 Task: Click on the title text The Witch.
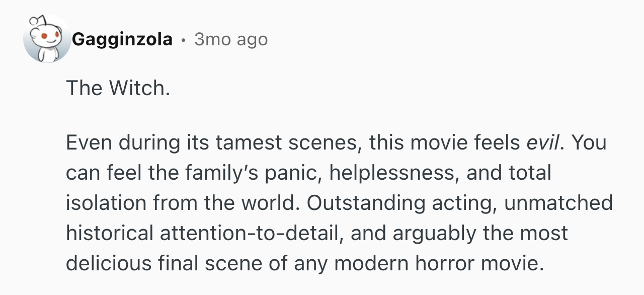118,88
